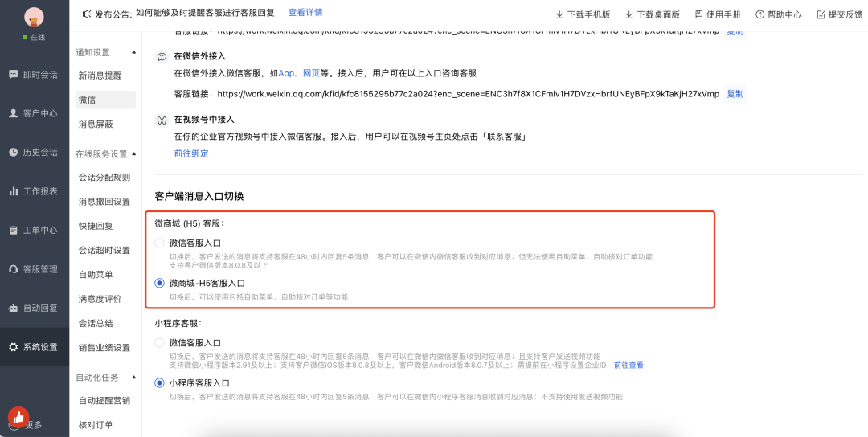Click the 下载桌面版 download icon
Screen dimensions: 868x437
(x=628, y=15)
